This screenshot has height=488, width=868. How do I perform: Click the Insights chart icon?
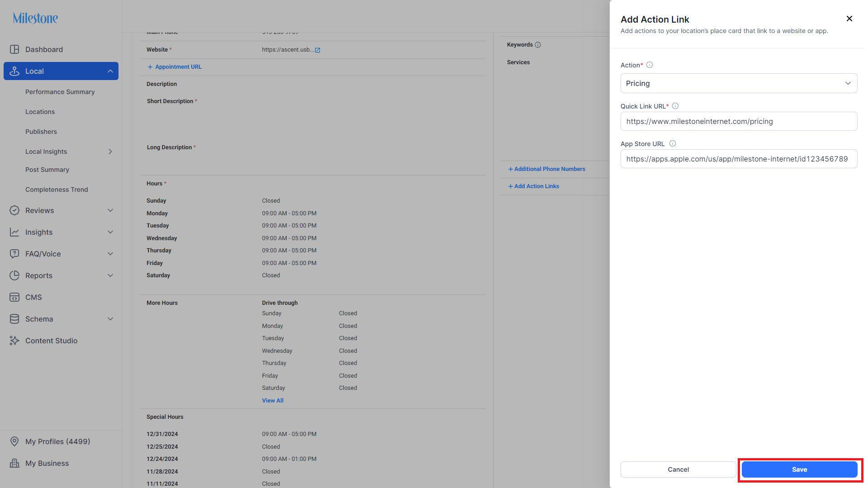click(14, 232)
